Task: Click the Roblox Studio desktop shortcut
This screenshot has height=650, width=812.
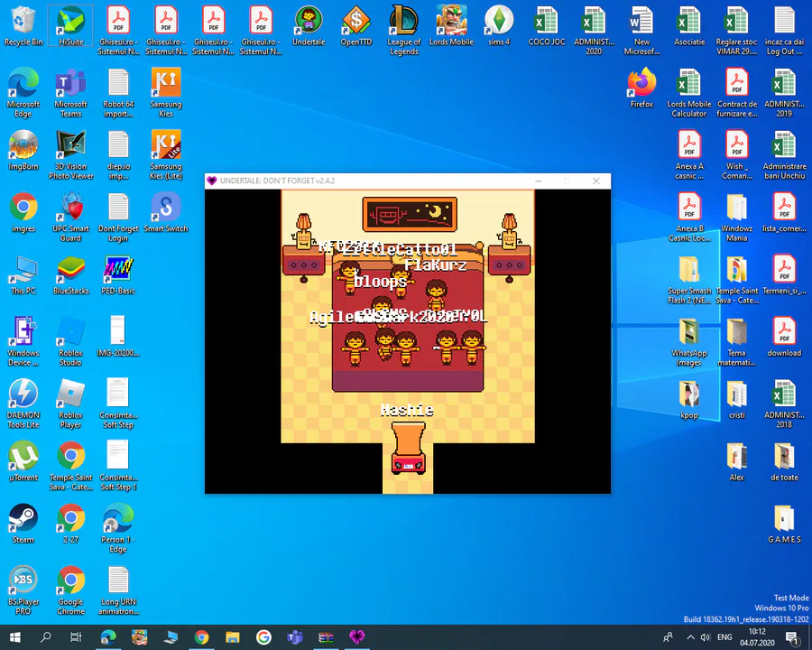Action: click(x=70, y=341)
